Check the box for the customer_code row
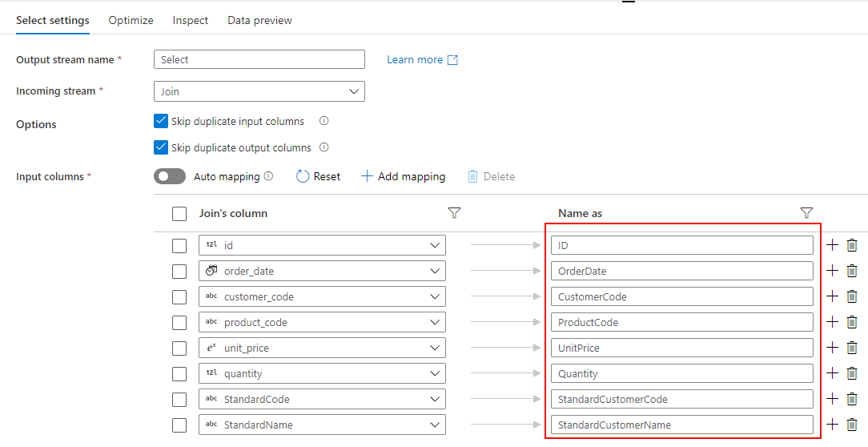 (179, 296)
